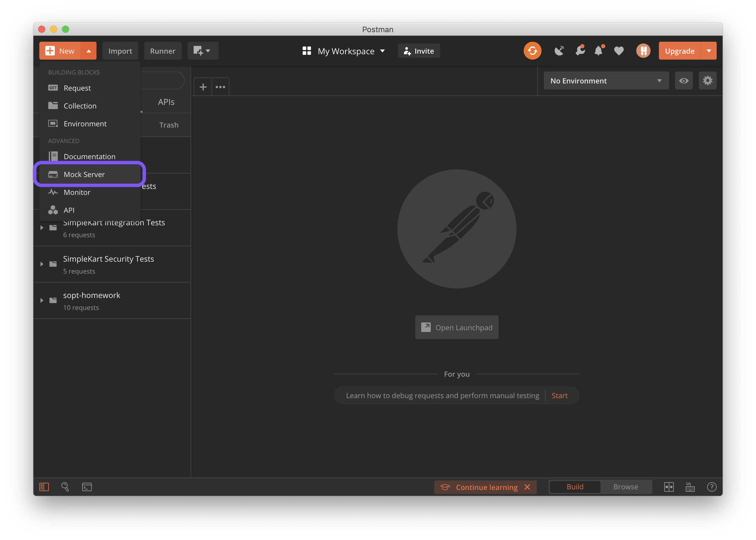Open the notifications bell
Image resolution: width=756 pixels, height=540 pixels.
598,51
